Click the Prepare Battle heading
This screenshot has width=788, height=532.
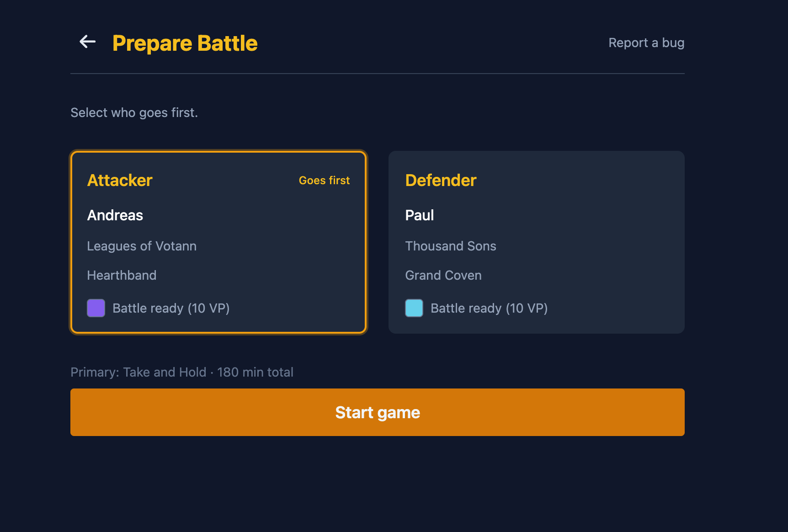click(x=185, y=43)
